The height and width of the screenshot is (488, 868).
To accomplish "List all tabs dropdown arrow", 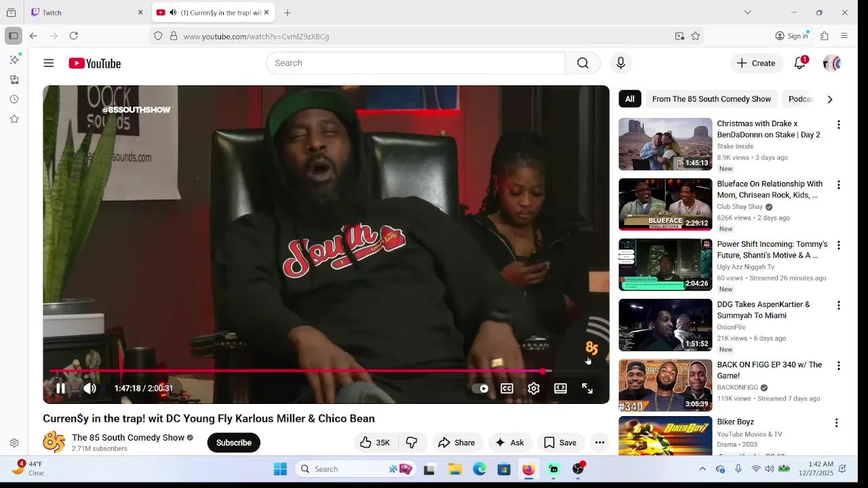I will pyautogui.click(x=747, y=12).
